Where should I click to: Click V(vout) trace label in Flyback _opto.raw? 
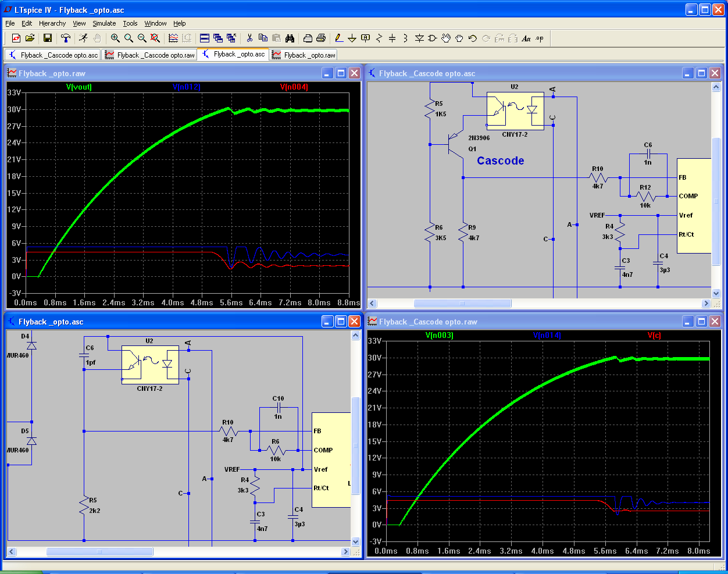tap(79, 87)
